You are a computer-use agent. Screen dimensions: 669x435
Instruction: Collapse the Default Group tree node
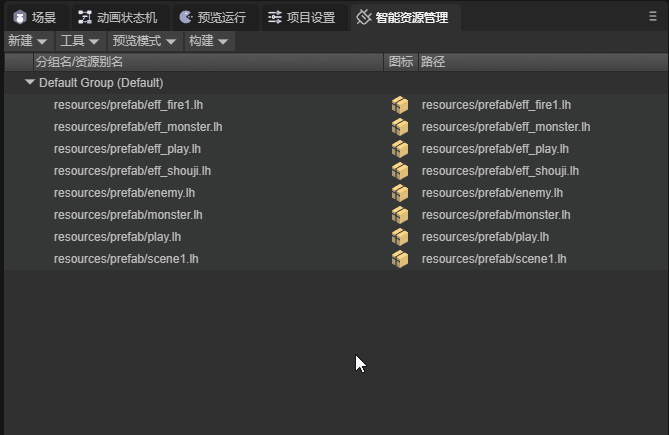point(29,82)
